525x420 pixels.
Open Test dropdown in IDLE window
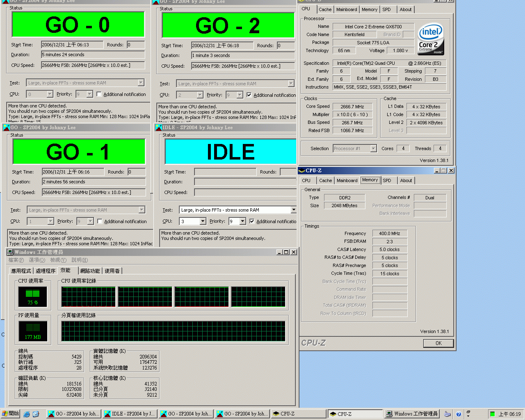(293, 210)
